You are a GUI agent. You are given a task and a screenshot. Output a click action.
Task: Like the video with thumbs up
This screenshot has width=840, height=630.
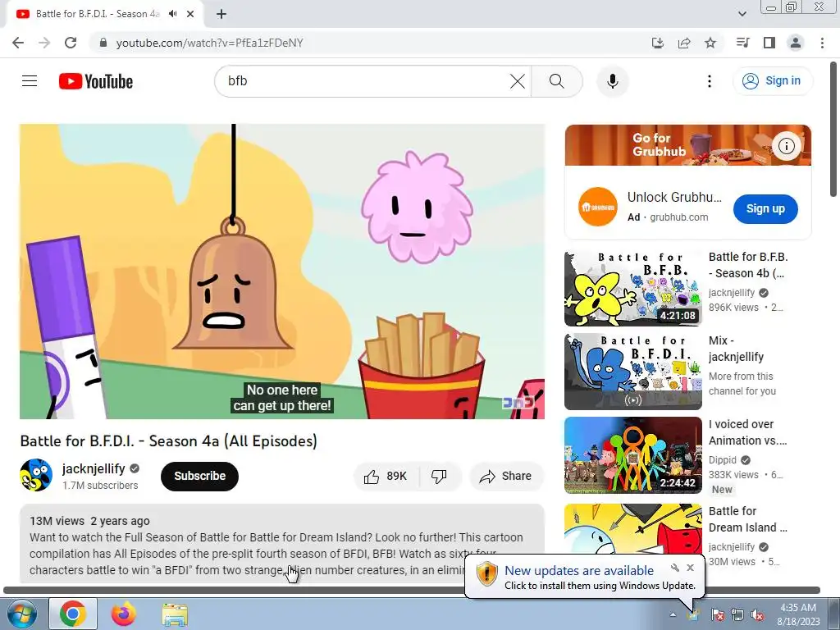(x=386, y=477)
